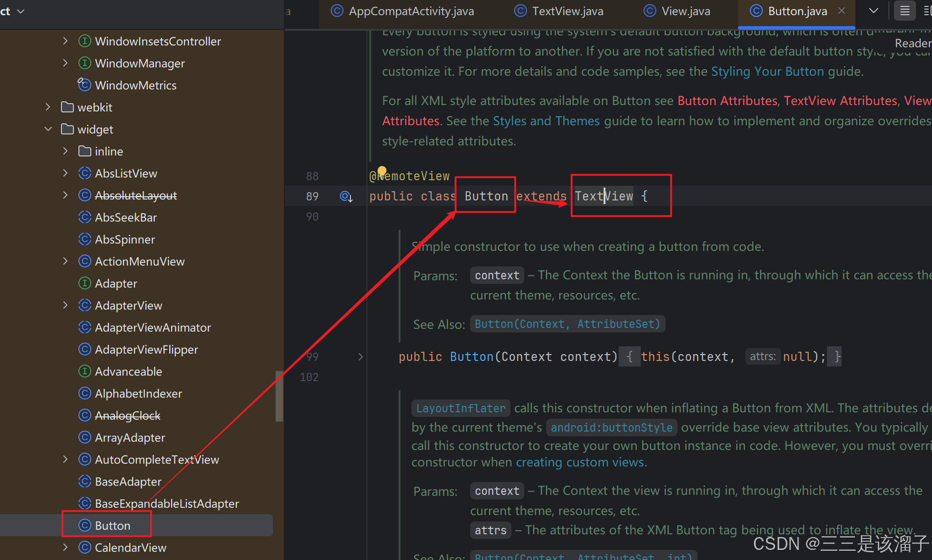Screen dimensions: 932x560
Task: Open the hidden tabs dropdown arrow
Action: click(874, 11)
